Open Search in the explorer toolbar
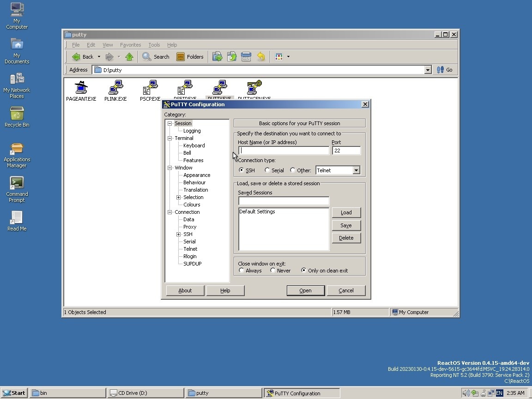 (156, 57)
